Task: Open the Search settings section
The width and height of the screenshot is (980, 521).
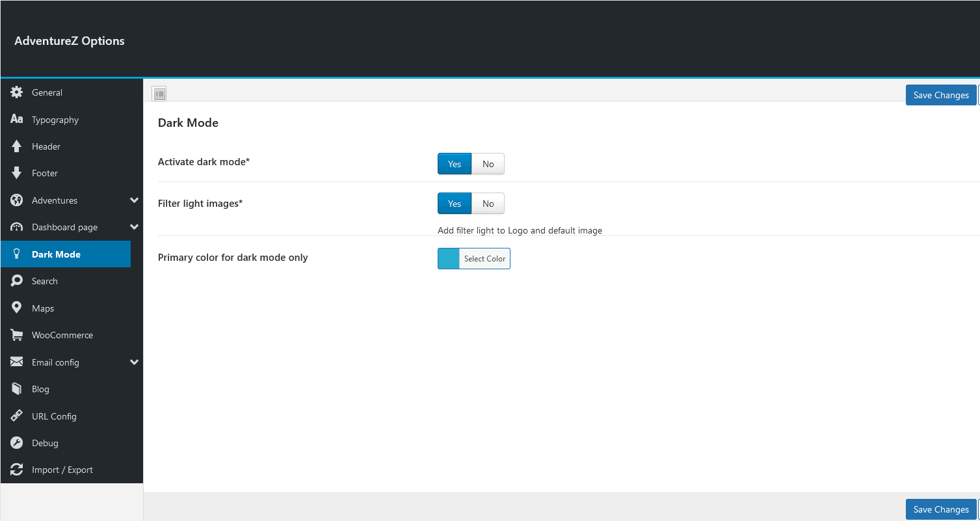Action: pos(72,281)
